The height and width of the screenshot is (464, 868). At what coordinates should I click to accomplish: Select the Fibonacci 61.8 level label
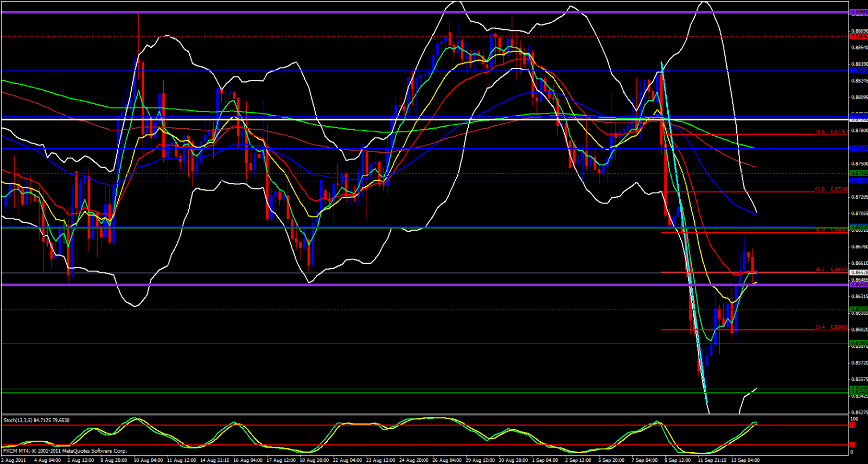[x=832, y=189]
